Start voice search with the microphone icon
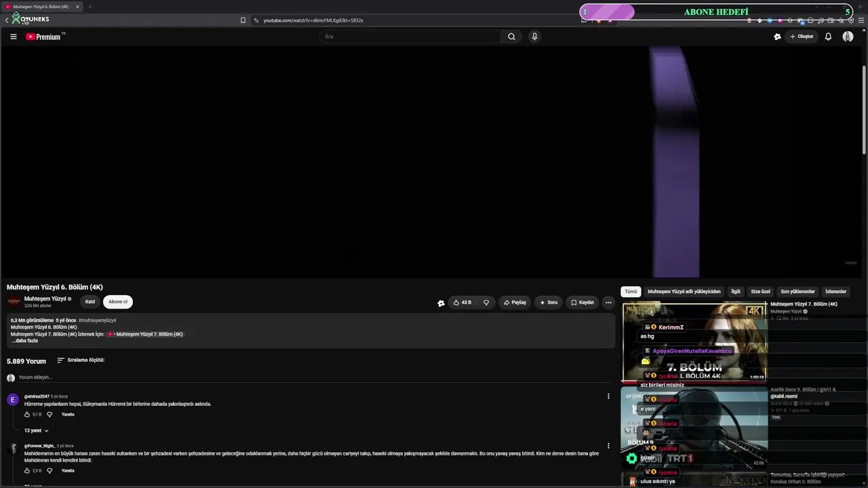868x488 pixels. pyautogui.click(x=534, y=37)
